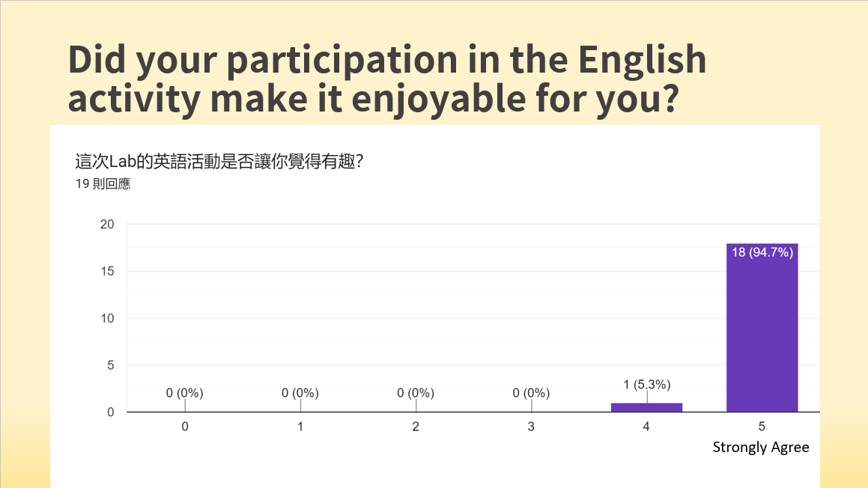Click the x-axis label 3
This screenshot has height=488, width=868.
(x=531, y=427)
